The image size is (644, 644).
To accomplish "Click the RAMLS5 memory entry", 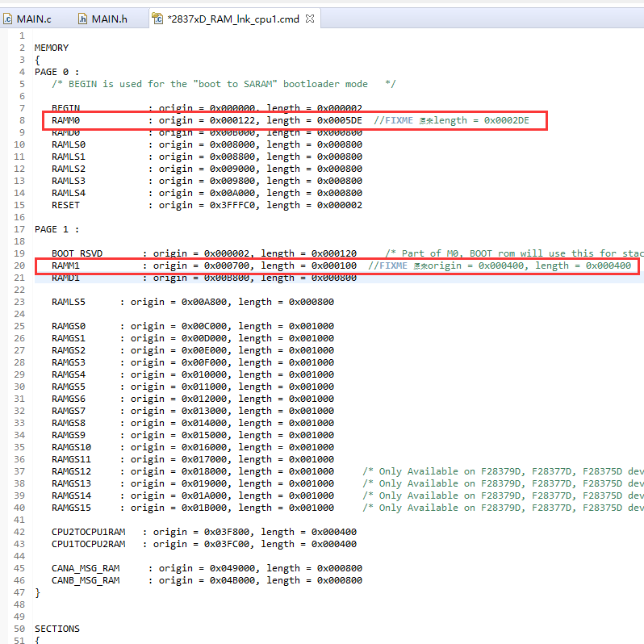I will point(69,302).
